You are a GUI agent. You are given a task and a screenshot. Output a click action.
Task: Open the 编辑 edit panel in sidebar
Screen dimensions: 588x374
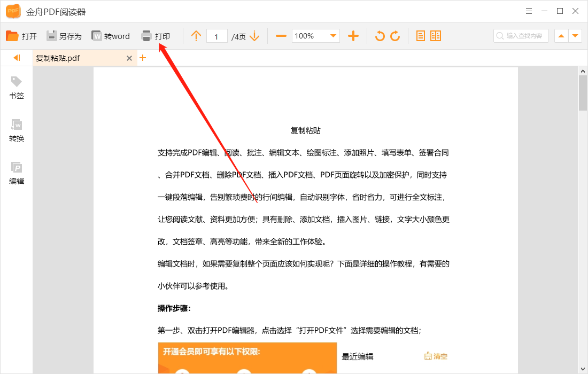[x=16, y=173]
